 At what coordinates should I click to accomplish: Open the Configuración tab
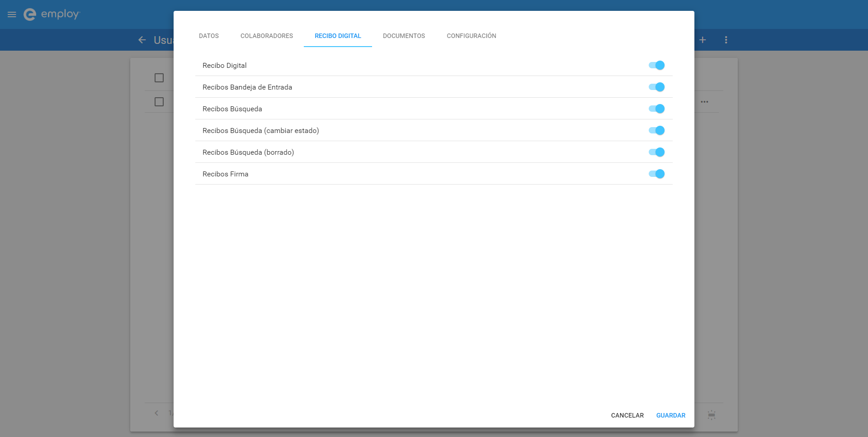click(x=472, y=36)
